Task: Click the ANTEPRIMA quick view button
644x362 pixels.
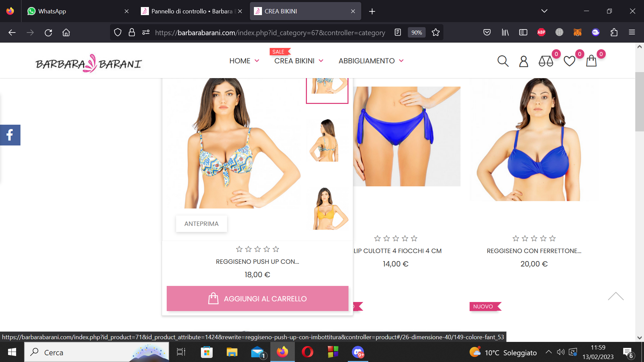Action: pos(201,224)
